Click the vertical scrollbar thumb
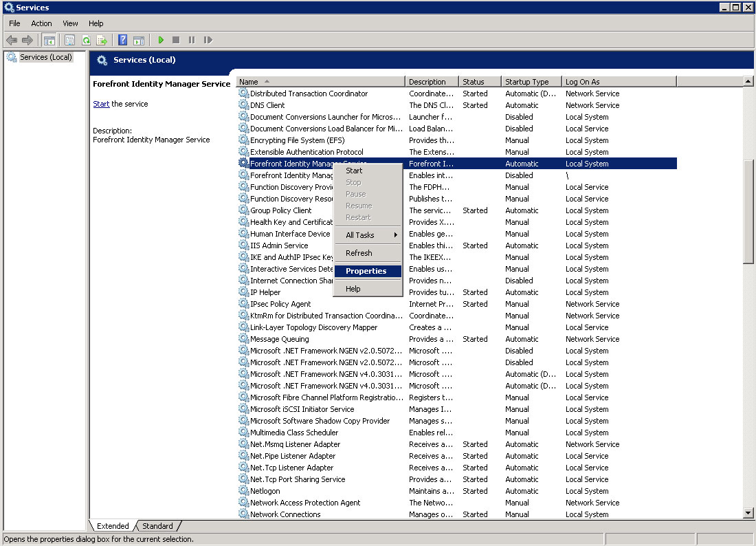Screen dimensions: 756x546 (748, 211)
